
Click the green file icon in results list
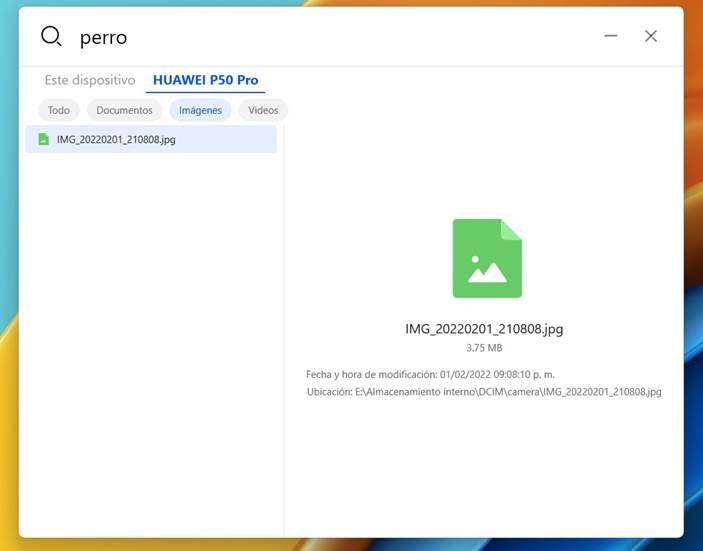43,139
